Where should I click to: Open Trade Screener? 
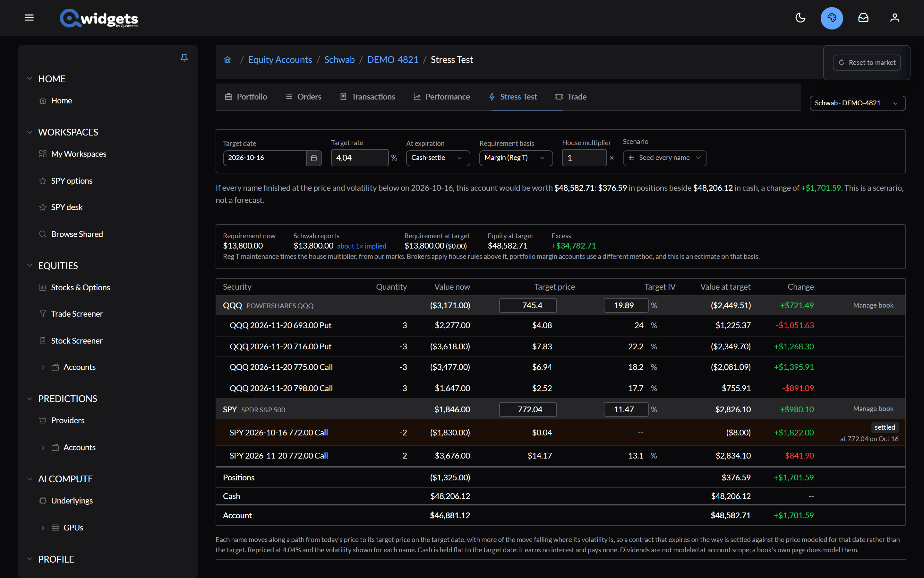(77, 314)
